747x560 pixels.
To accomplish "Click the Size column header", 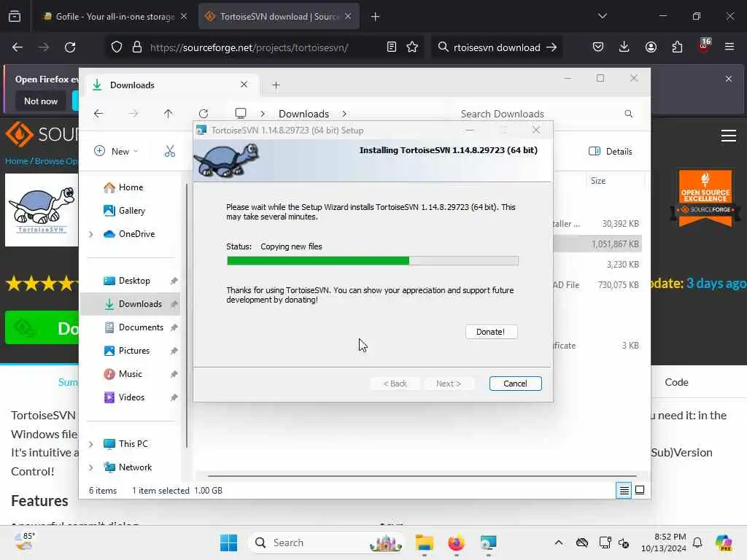I will 598,181.
